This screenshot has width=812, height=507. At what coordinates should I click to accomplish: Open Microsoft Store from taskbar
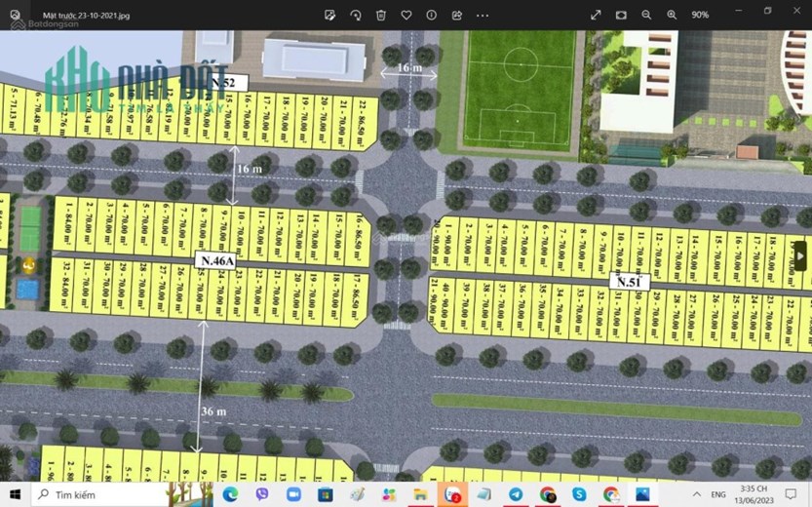326,494
